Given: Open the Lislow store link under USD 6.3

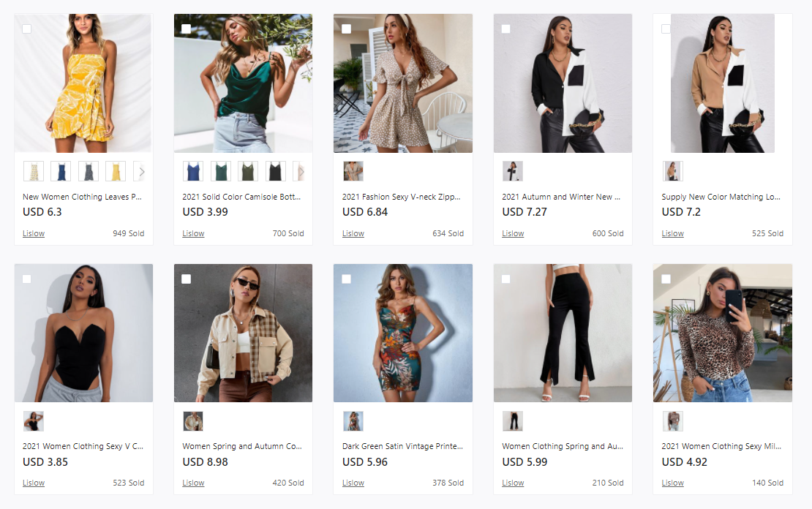Looking at the screenshot, I should pos(34,234).
